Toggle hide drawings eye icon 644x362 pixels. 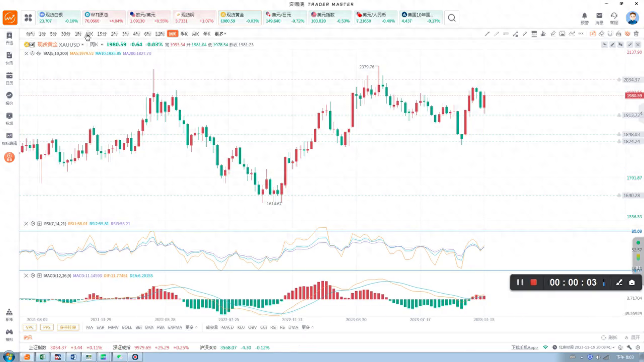point(627,34)
